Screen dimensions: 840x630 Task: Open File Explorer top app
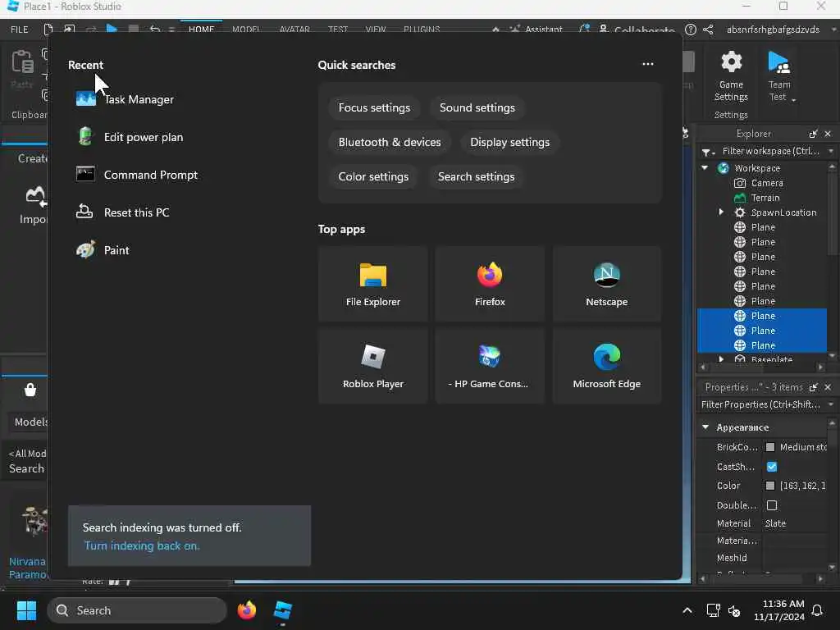coord(373,284)
